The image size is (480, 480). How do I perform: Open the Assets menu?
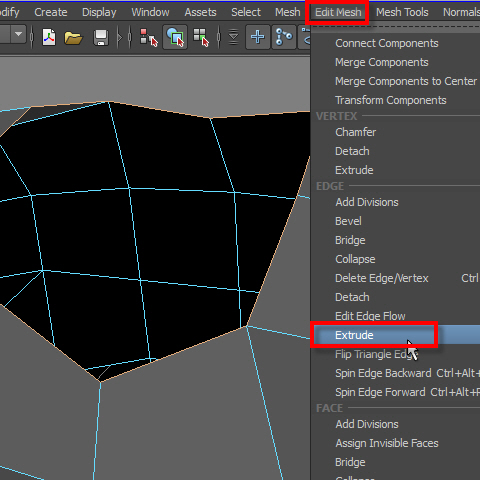coord(200,12)
